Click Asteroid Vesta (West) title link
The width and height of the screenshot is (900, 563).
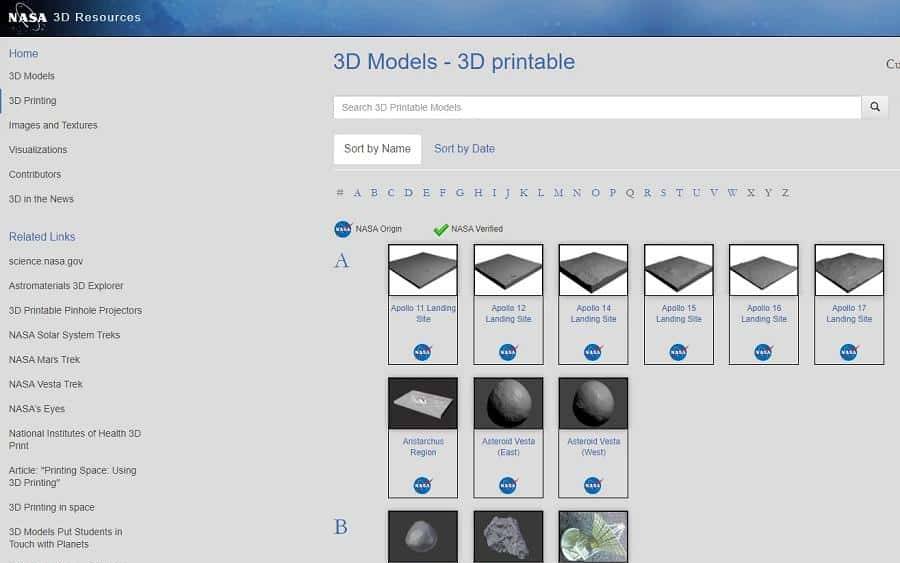593,446
